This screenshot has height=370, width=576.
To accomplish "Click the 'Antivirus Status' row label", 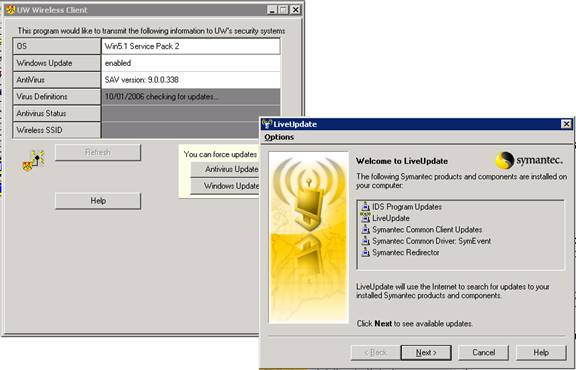I will [57, 114].
